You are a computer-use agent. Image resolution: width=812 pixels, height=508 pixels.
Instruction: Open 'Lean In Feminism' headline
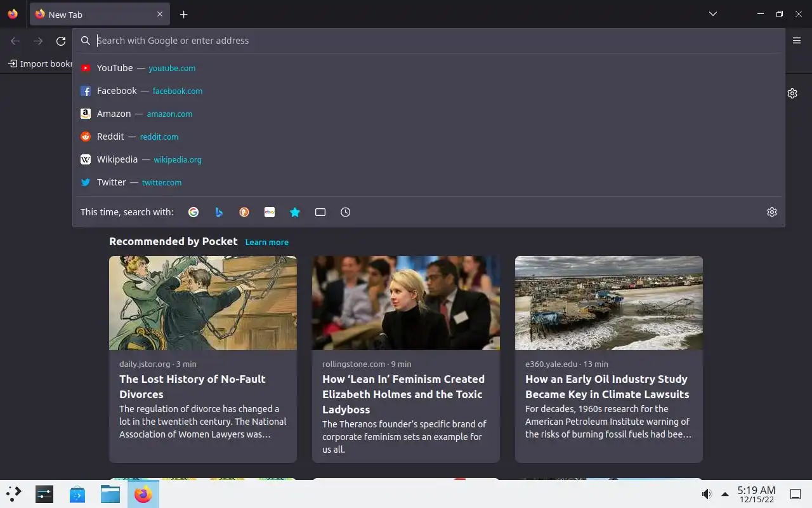click(x=403, y=394)
